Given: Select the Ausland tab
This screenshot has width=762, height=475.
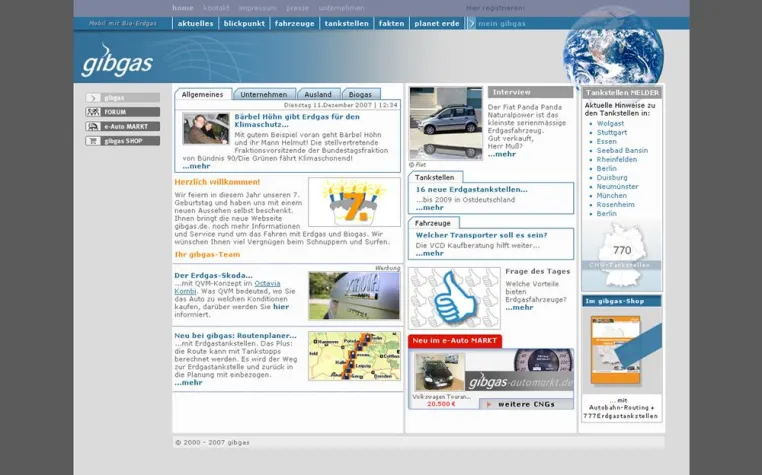Looking at the screenshot, I should pos(318,94).
